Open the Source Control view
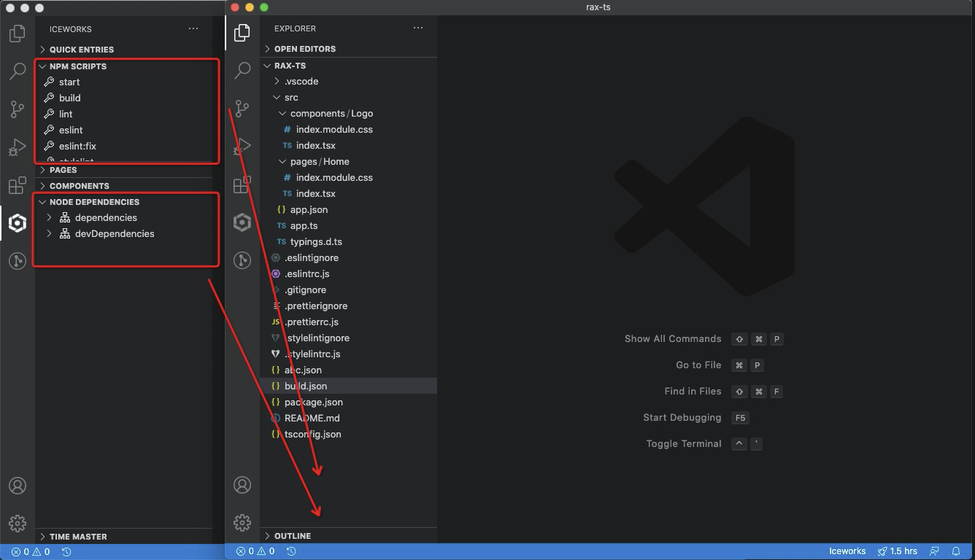This screenshot has height=560, width=975. click(242, 108)
